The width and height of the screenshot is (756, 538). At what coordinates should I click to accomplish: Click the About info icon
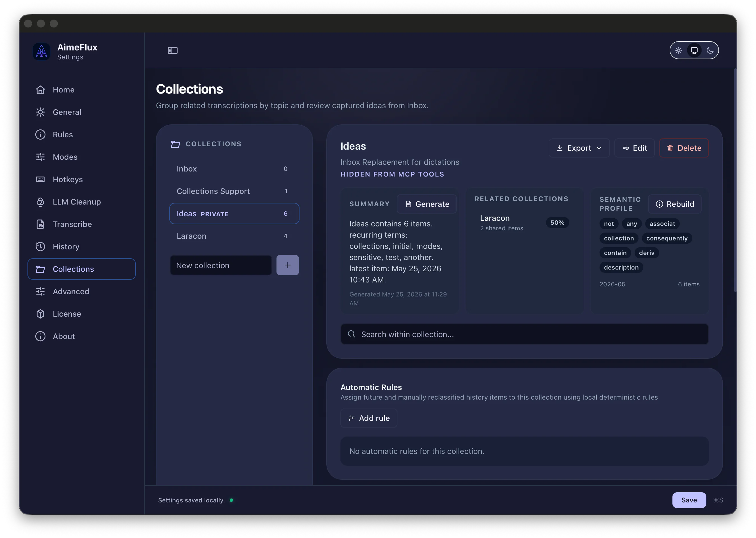click(40, 336)
